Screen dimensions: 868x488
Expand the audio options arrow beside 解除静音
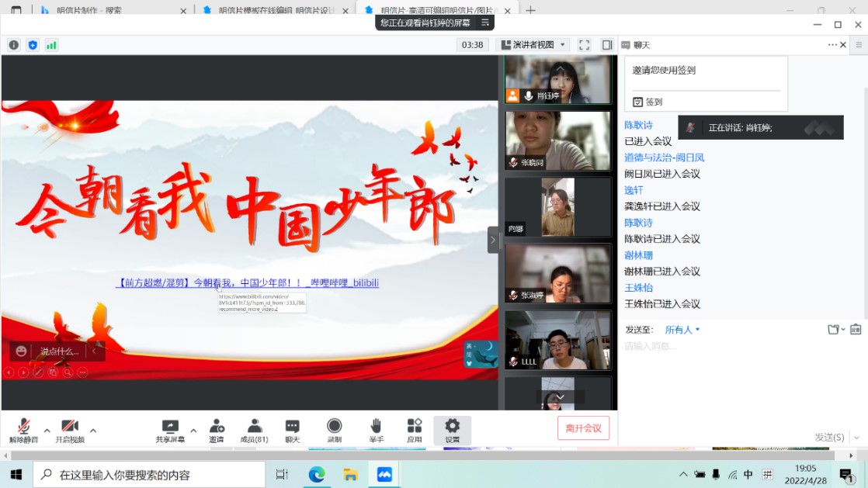click(47, 430)
